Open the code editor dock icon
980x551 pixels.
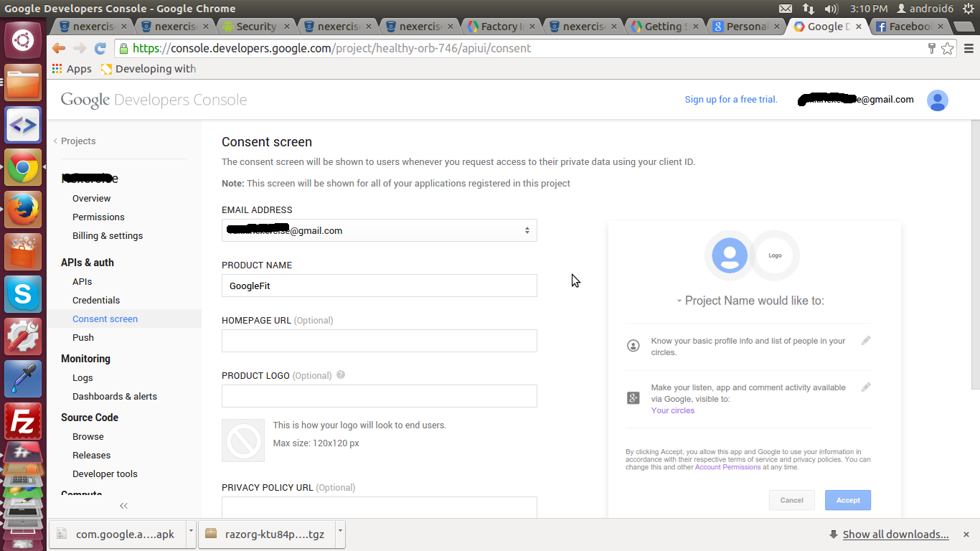click(x=23, y=125)
